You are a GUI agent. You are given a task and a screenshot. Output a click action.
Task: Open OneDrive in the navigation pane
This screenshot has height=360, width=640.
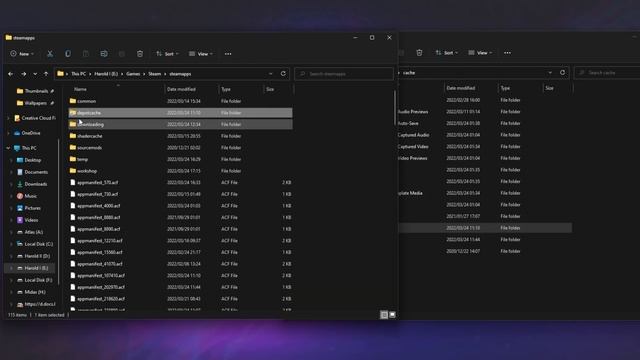(31, 133)
